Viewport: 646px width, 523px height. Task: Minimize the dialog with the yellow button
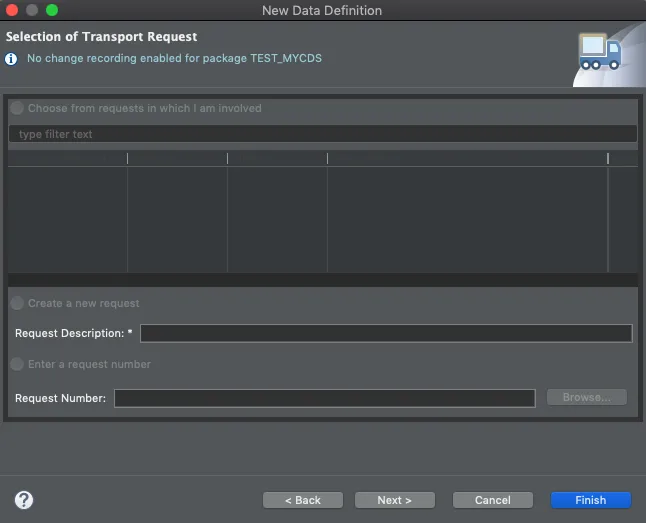point(32,10)
